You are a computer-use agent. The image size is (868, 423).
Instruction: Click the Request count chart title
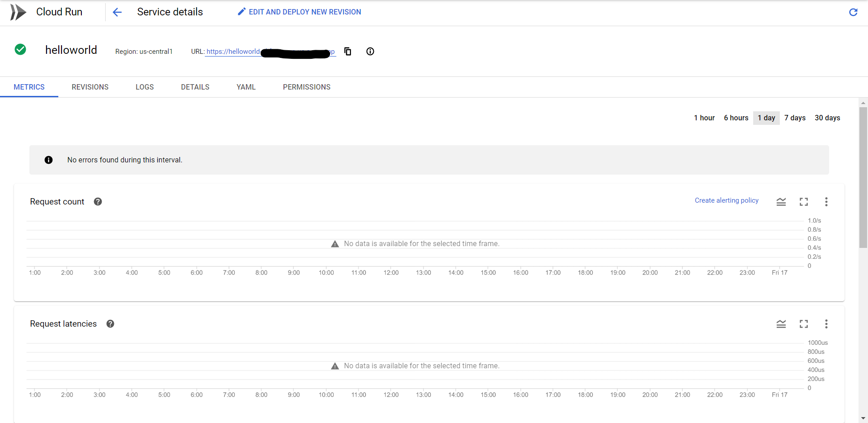coord(57,202)
